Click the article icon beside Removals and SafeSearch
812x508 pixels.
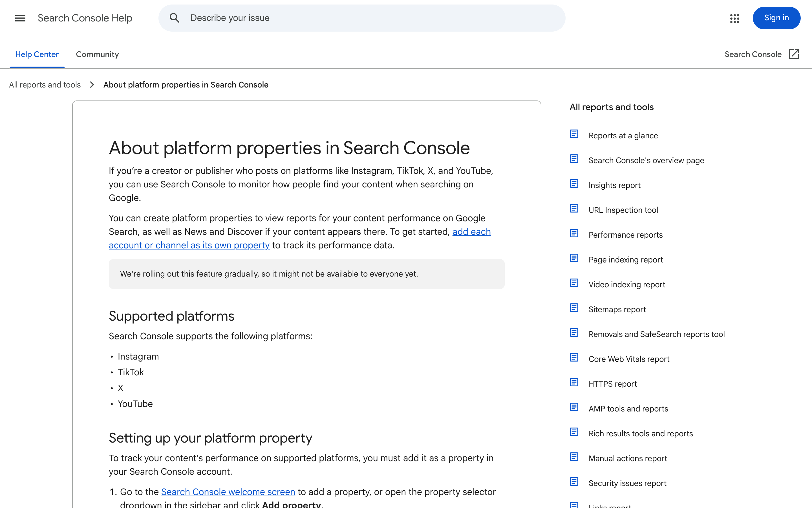point(574,333)
